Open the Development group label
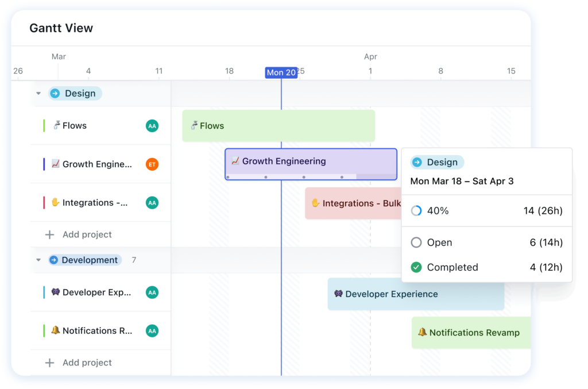588x389 pixels. (85, 260)
